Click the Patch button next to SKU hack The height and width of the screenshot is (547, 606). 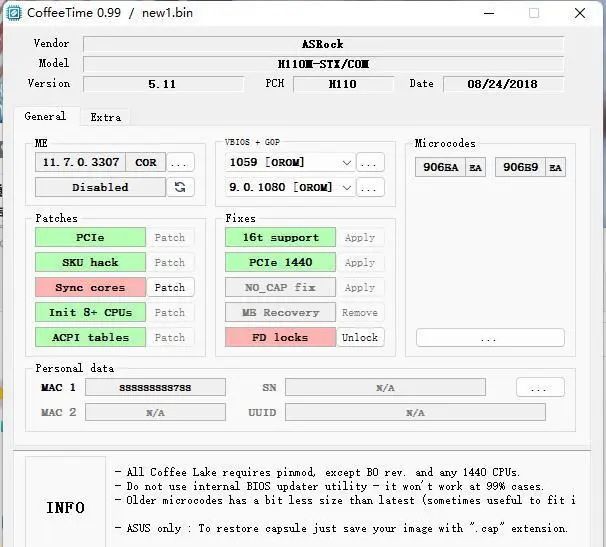point(170,262)
